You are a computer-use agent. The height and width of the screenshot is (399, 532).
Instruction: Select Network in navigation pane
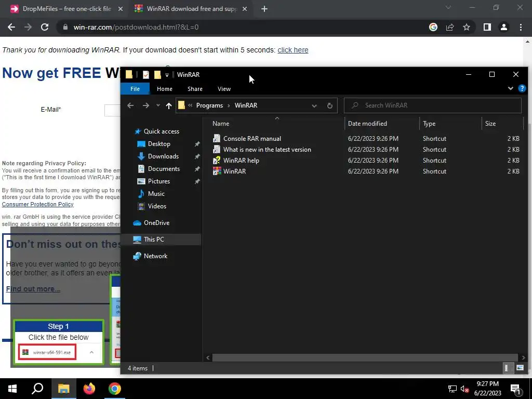click(155, 256)
